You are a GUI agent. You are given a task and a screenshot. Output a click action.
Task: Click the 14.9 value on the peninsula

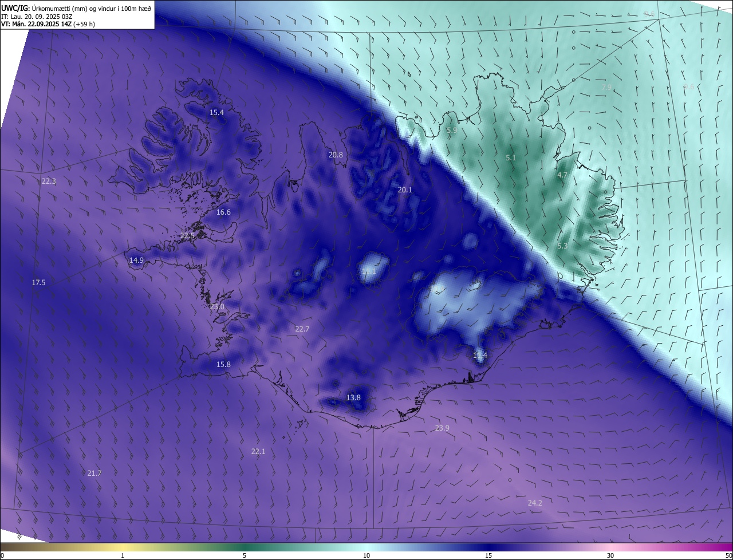136,261
